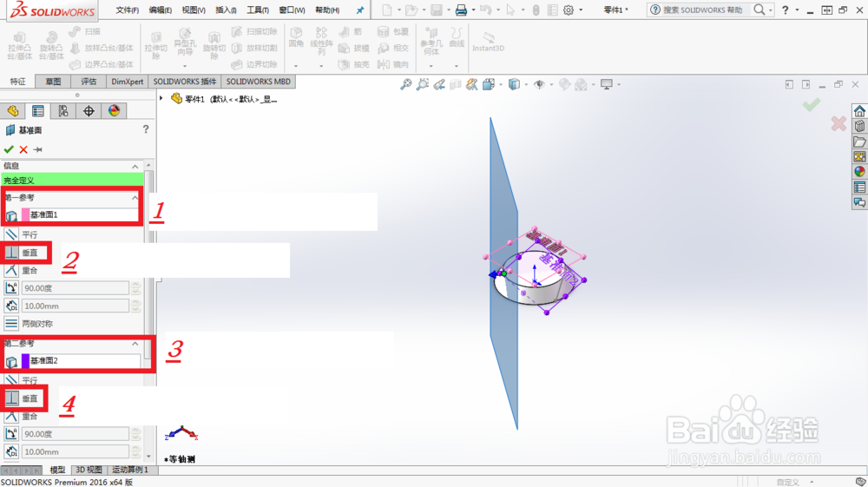868x487 pixels.
Task: Switch to the DimXpert tab
Action: click(x=128, y=82)
